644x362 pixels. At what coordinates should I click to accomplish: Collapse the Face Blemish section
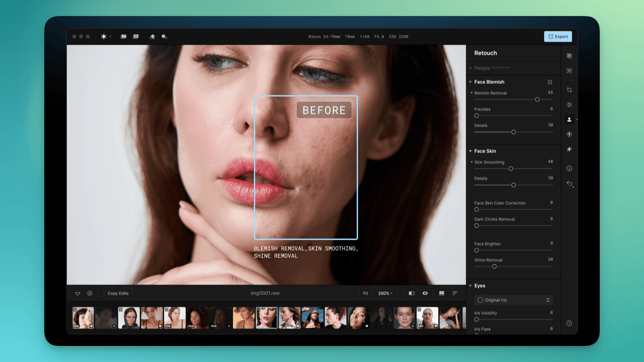coord(470,82)
